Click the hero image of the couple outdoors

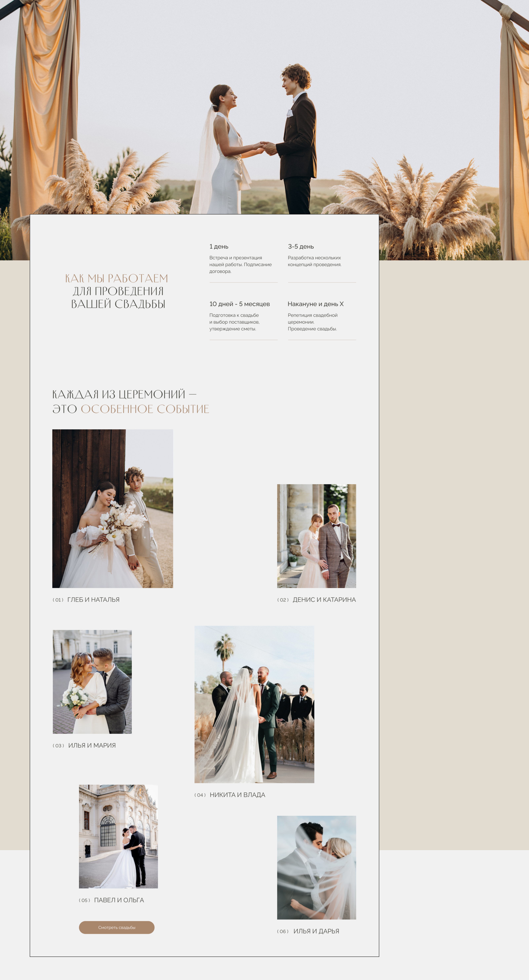click(x=264, y=114)
